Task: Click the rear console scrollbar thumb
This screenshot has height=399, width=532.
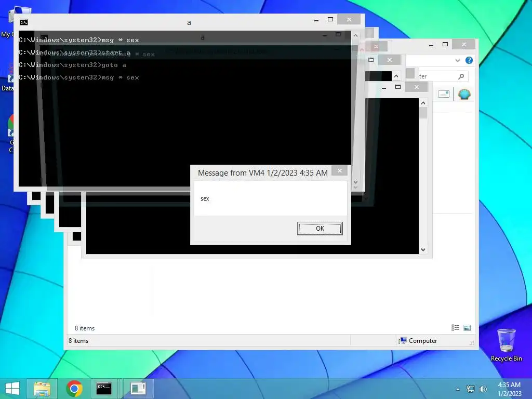Action: pyautogui.click(x=423, y=113)
